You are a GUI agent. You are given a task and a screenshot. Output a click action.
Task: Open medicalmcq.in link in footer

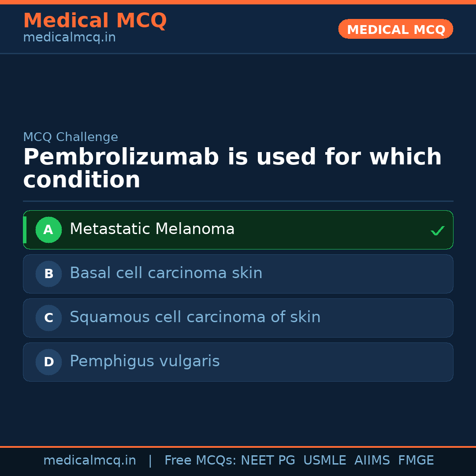[89, 461]
